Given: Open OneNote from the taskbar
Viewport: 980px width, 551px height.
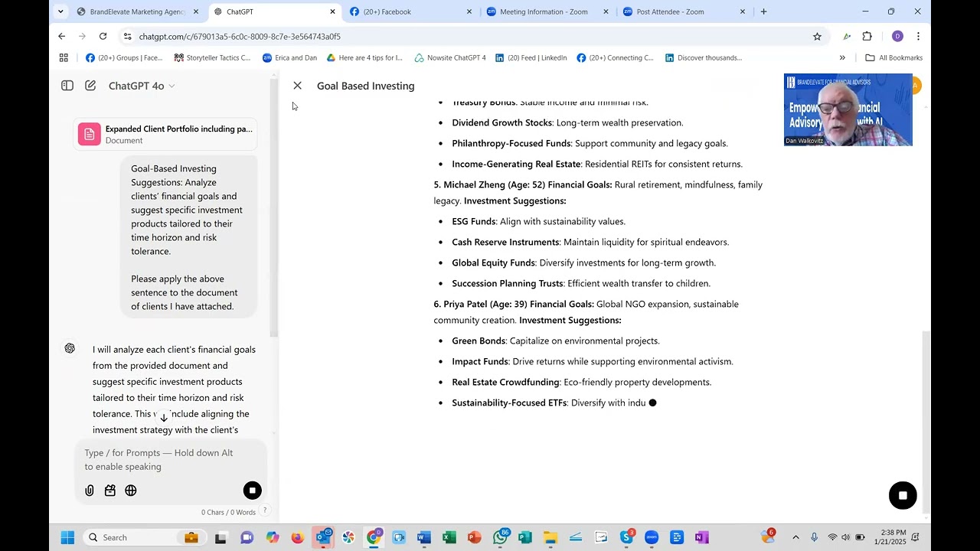Looking at the screenshot, I should pos(702,537).
